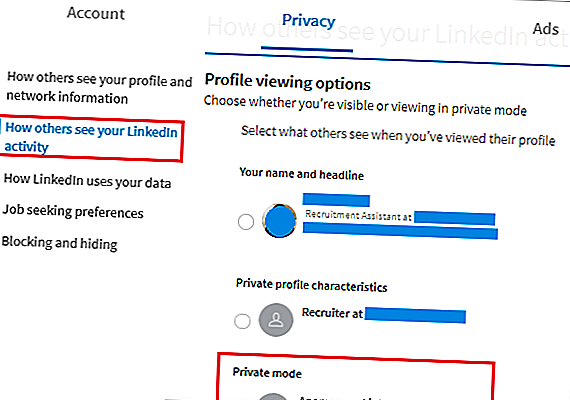Click the gray anonymous person icon

click(276, 320)
